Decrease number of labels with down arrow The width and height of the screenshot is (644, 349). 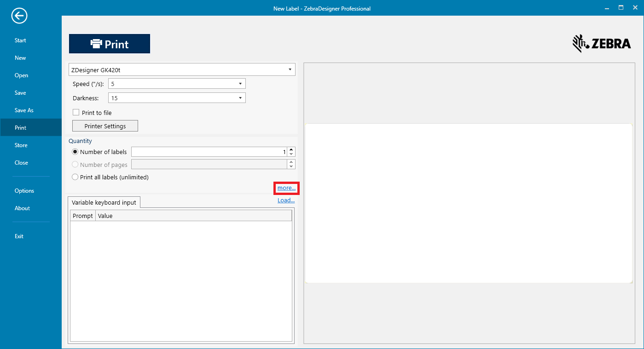pos(291,154)
